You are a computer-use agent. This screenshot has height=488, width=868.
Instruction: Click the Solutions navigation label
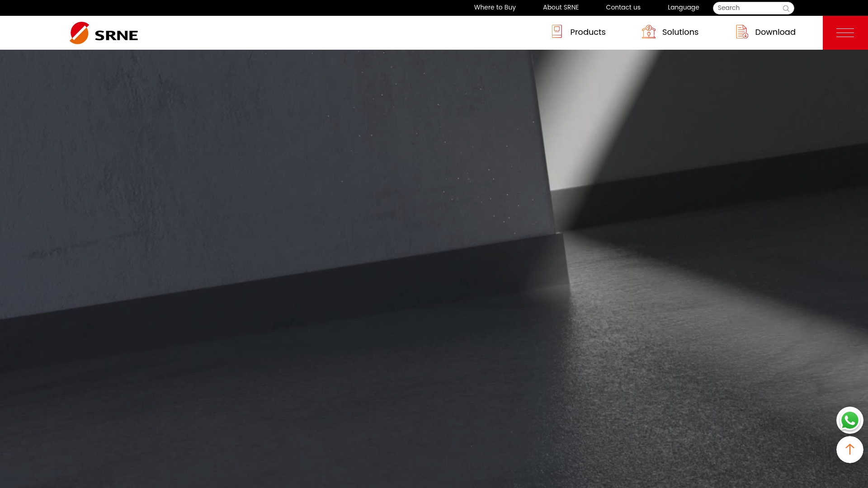tap(680, 32)
